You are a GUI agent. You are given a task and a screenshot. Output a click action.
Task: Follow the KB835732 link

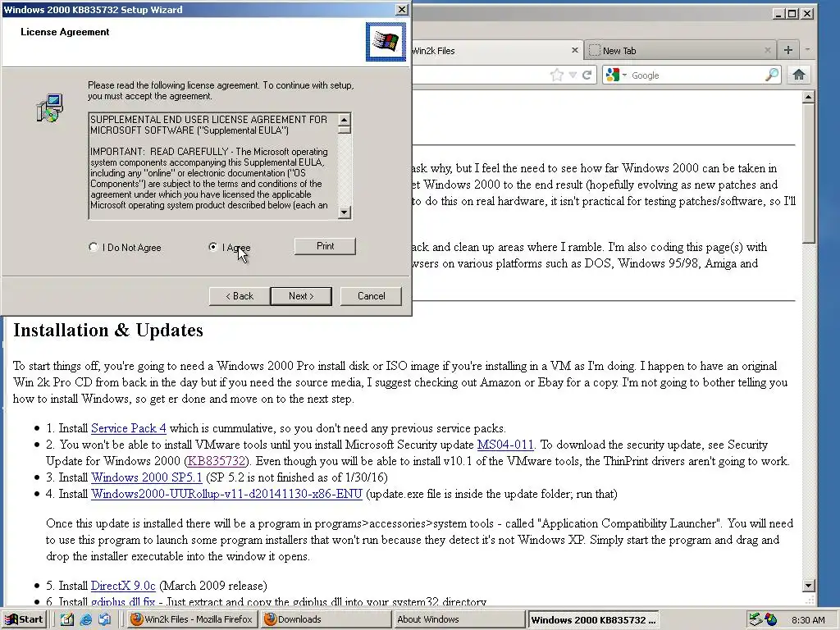(217, 461)
